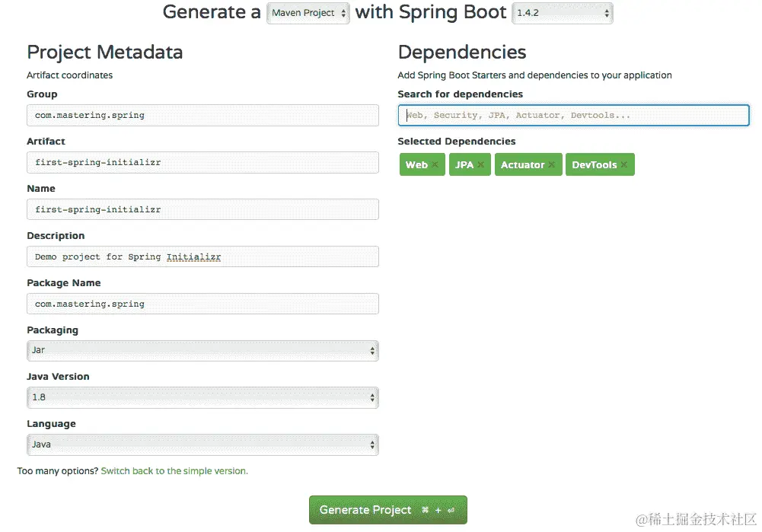
Task: Click the Name input field
Action: (x=202, y=210)
